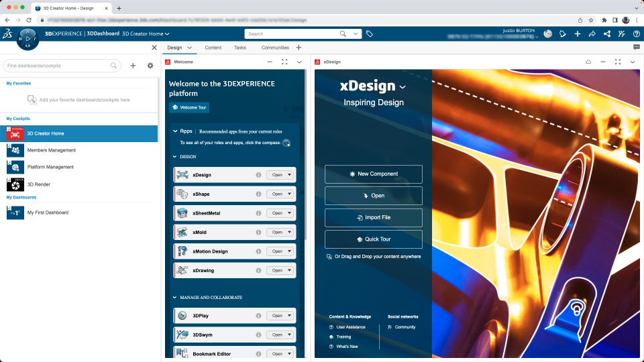This screenshot has height=362, width=644.
Task: Switch to the Tasks tab
Action: (x=240, y=48)
